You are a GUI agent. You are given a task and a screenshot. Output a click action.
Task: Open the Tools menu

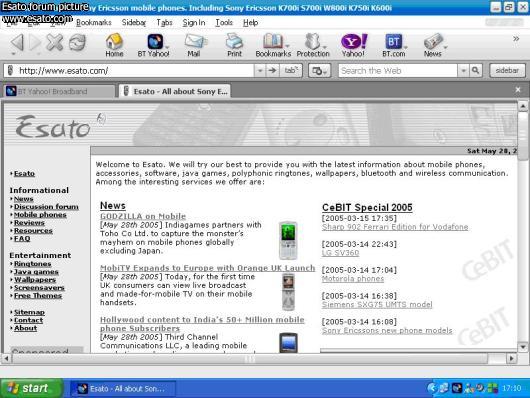224,22
